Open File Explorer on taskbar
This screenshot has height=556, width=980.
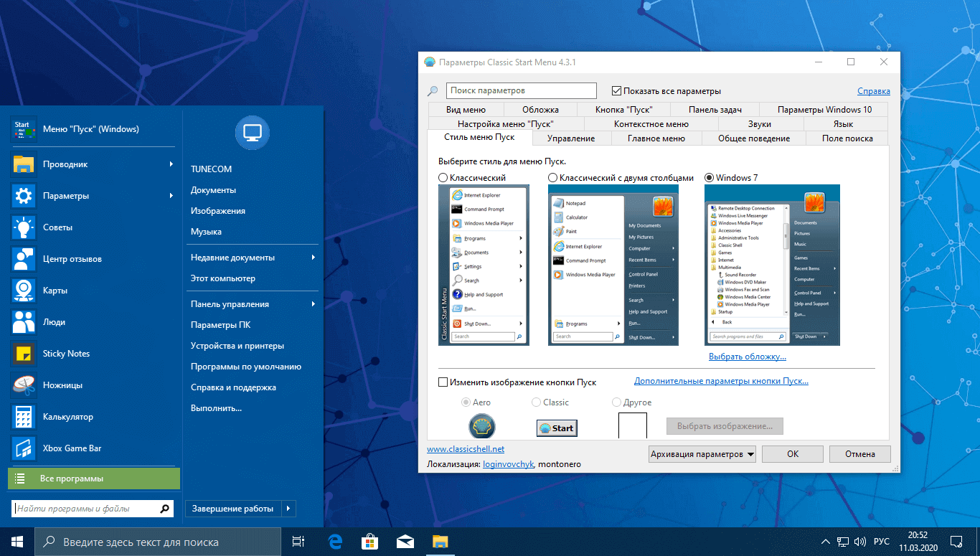point(440,542)
